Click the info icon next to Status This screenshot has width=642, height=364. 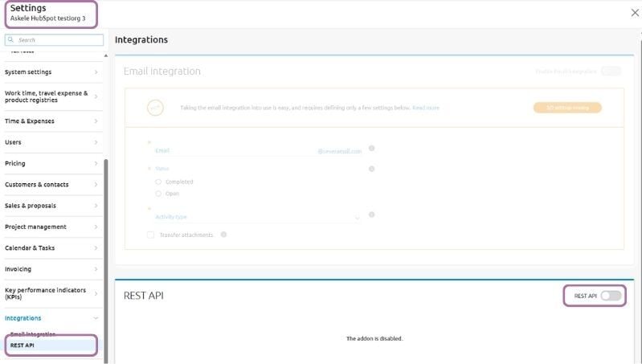[372, 169]
